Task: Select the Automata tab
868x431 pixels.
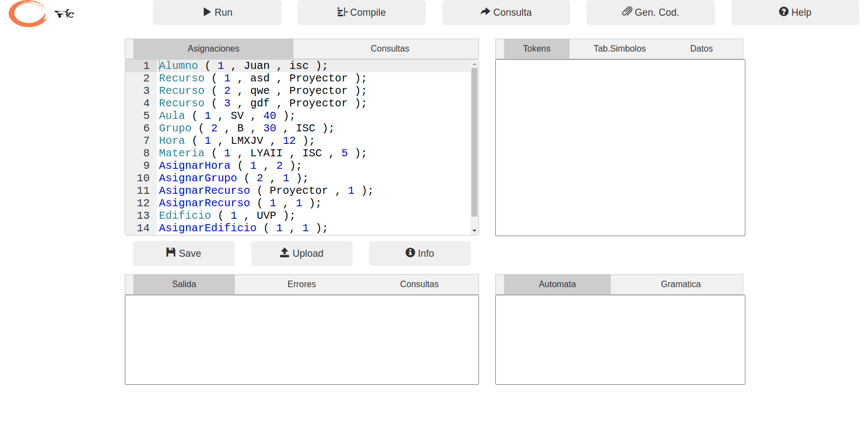Action: [557, 284]
